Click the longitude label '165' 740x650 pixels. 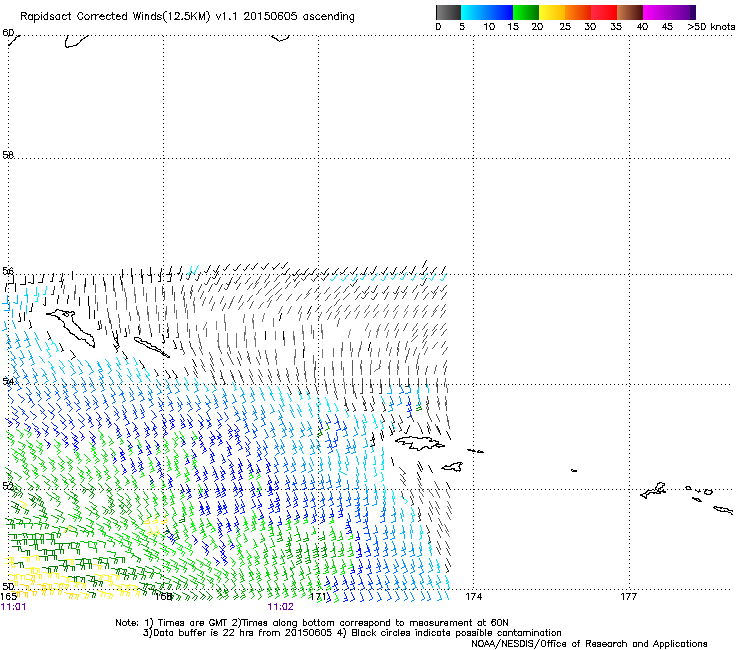tap(8, 597)
